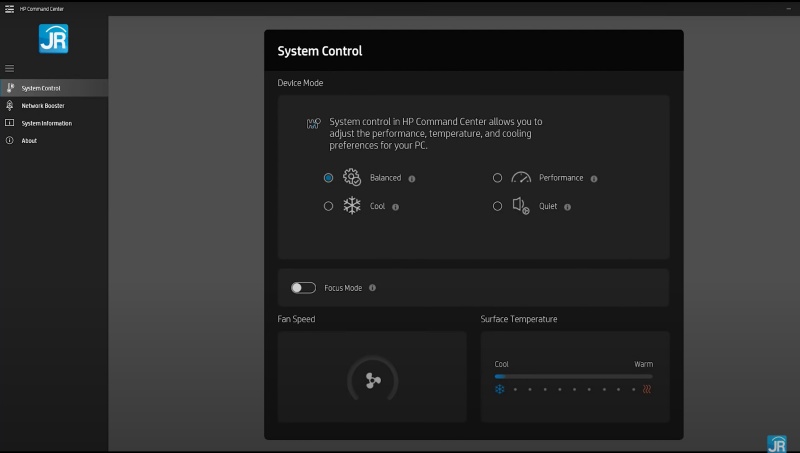Enable the Focus Mode toggle

click(x=303, y=288)
